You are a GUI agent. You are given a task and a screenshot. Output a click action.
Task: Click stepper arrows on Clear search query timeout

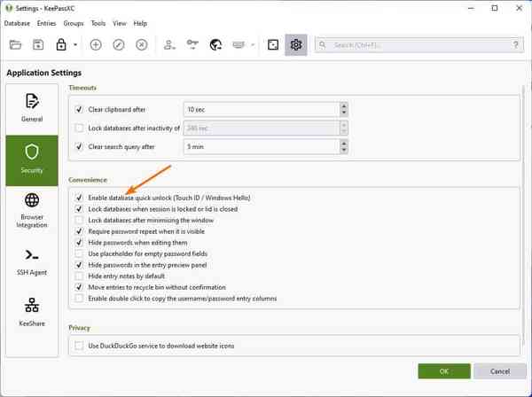tap(343, 146)
